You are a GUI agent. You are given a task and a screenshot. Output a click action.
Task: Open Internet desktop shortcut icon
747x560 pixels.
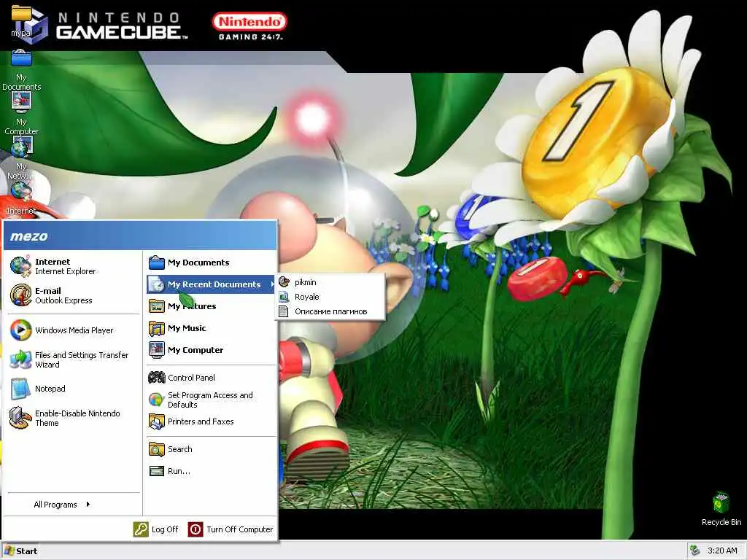click(21, 198)
